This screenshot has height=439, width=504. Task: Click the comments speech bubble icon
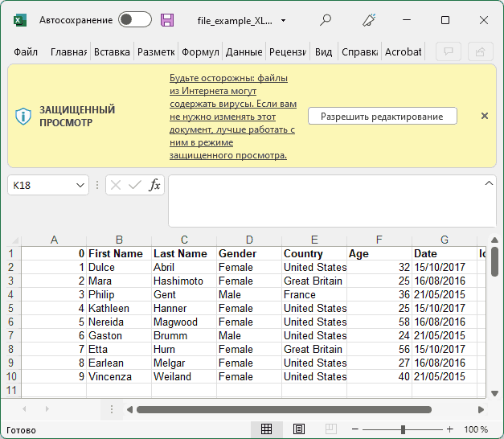[x=449, y=51]
